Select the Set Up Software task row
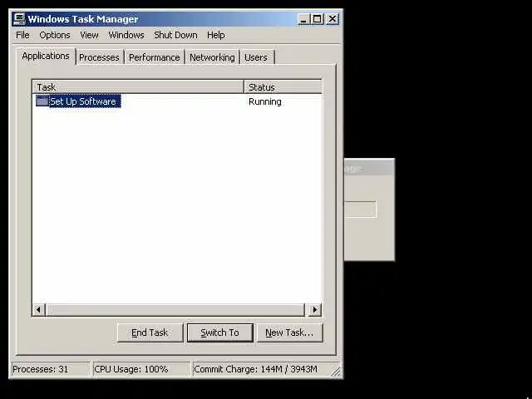 tap(177, 101)
